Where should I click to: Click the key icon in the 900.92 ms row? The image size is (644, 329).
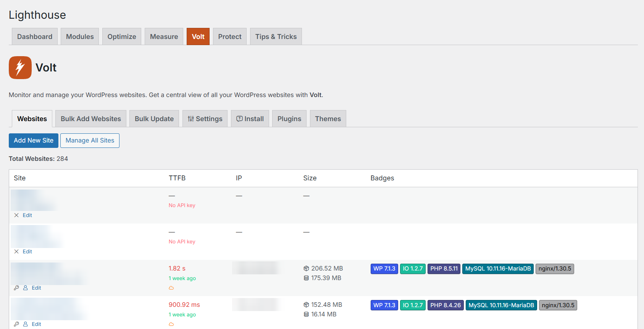coord(16,324)
